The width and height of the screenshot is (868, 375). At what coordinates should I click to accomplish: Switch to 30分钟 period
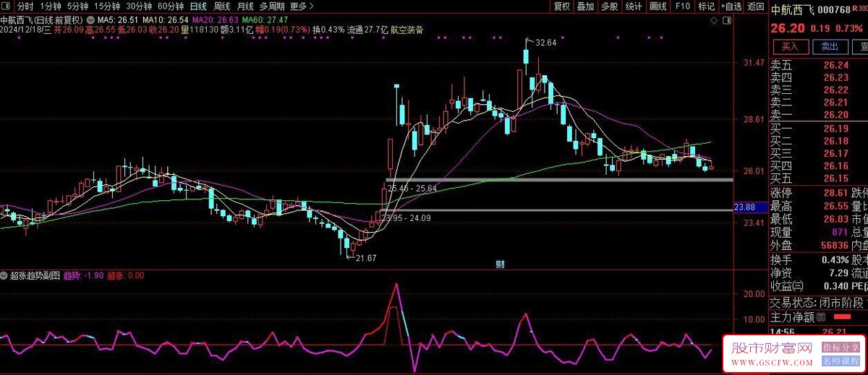[x=139, y=7]
